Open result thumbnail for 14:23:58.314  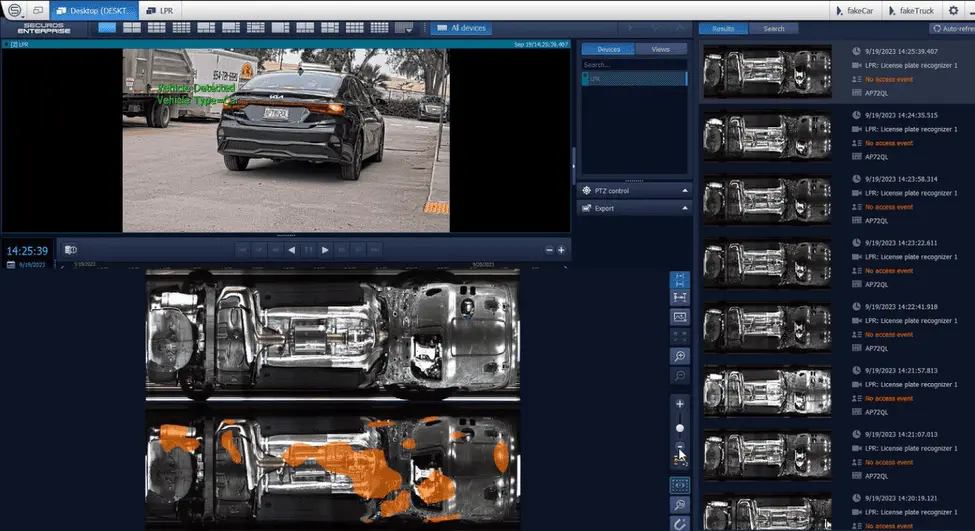pos(767,200)
